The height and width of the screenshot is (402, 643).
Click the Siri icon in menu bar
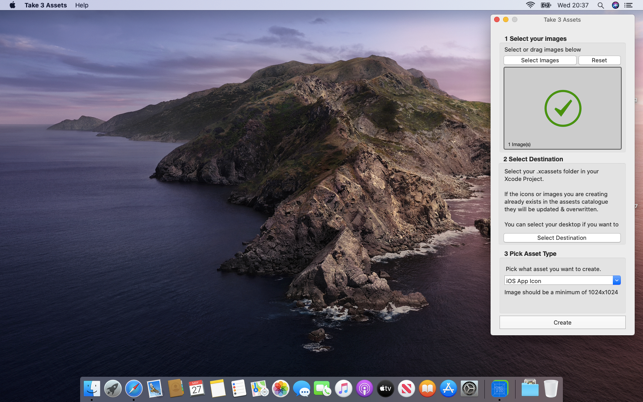(x=615, y=5)
